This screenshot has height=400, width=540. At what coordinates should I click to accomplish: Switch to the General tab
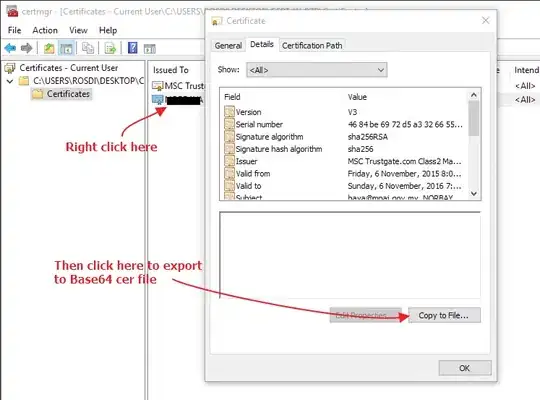(228, 45)
